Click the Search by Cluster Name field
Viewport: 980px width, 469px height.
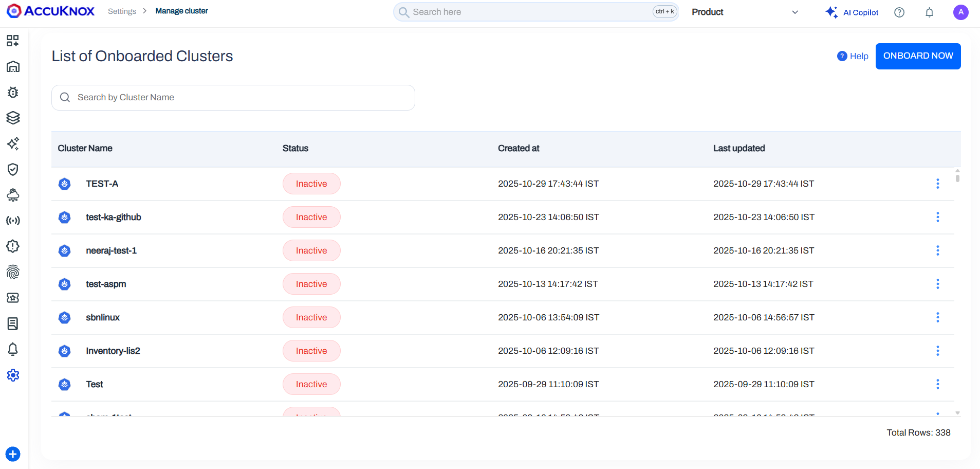tap(233, 98)
